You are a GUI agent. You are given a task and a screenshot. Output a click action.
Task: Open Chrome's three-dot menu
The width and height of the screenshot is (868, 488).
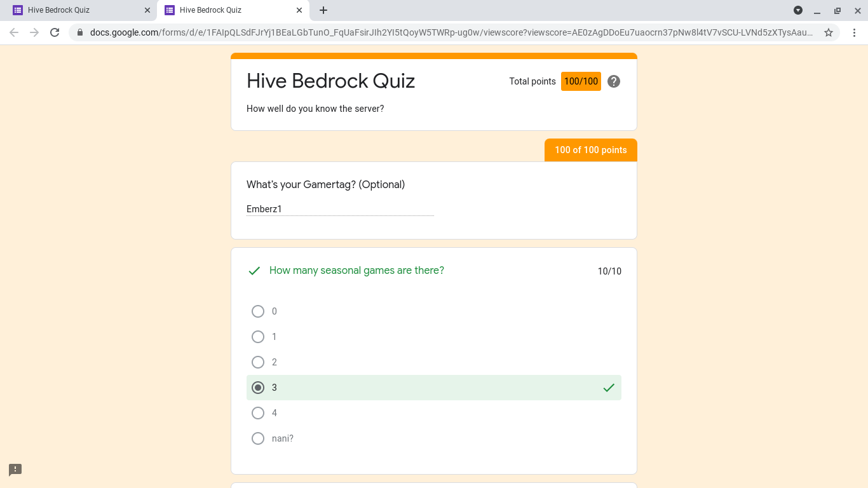[855, 32]
